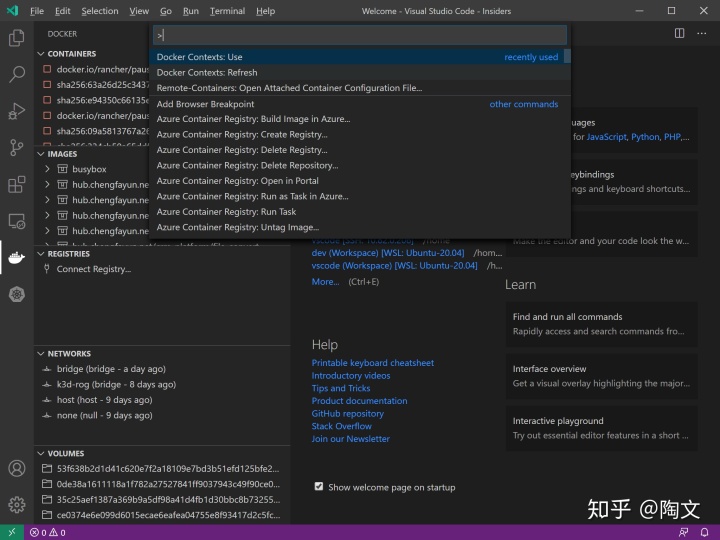Open Find and run all commands card

(602, 324)
